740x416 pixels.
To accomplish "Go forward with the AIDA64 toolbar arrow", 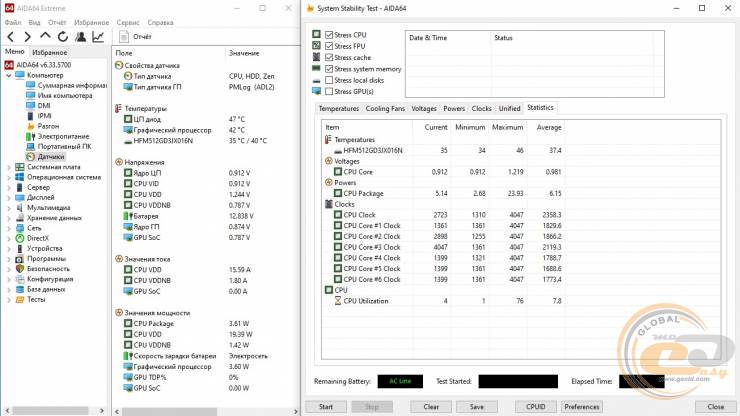I will click(x=28, y=37).
